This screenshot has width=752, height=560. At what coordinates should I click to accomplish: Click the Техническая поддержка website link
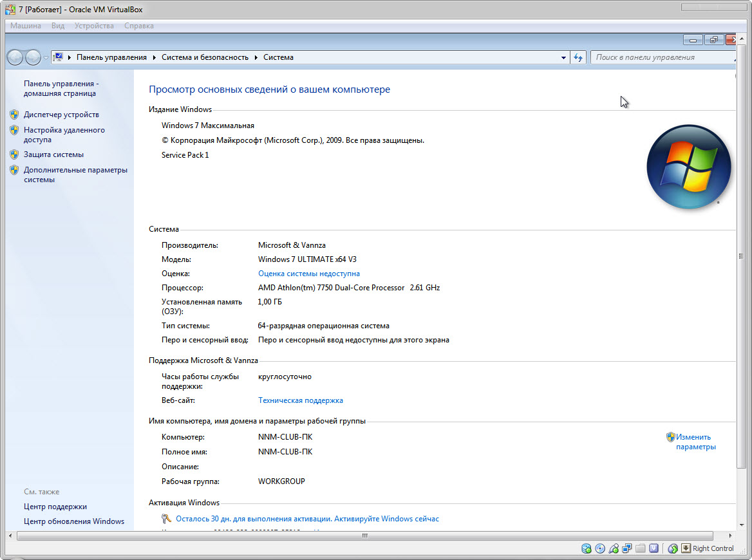(x=301, y=400)
